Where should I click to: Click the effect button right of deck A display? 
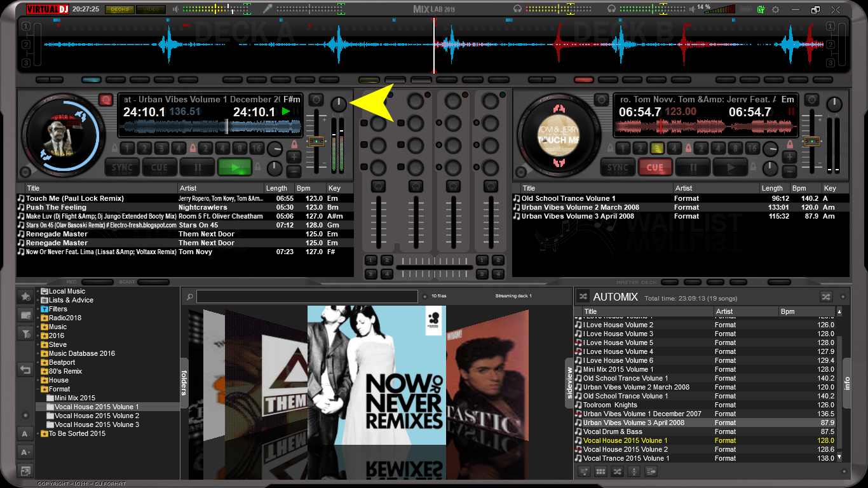[315, 100]
